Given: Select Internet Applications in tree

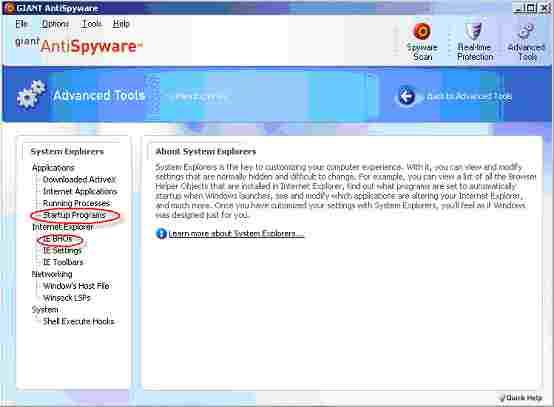Looking at the screenshot, I should (80, 191).
